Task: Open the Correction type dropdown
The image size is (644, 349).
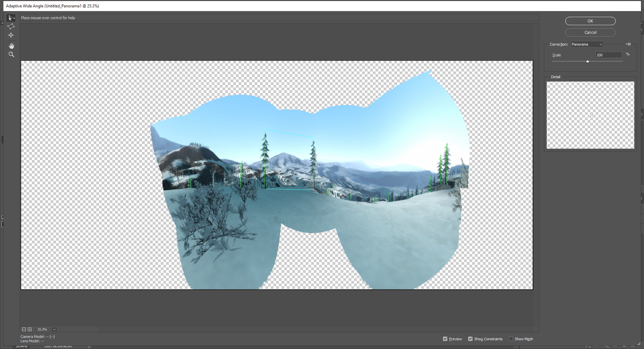Action: 587,44
